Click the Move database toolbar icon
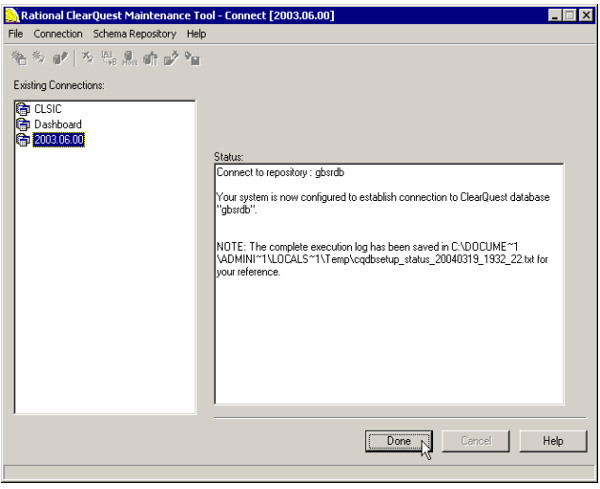600x489 pixels. (130, 58)
